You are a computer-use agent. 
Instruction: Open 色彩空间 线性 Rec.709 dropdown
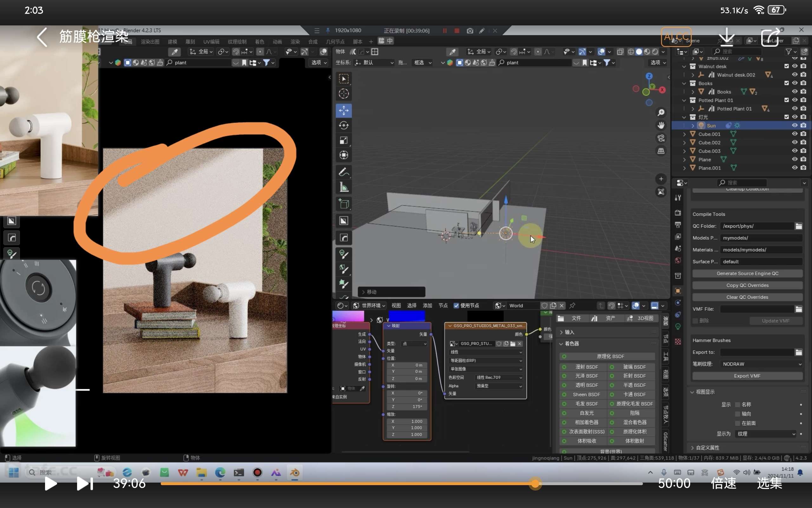(x=499, y=377)
